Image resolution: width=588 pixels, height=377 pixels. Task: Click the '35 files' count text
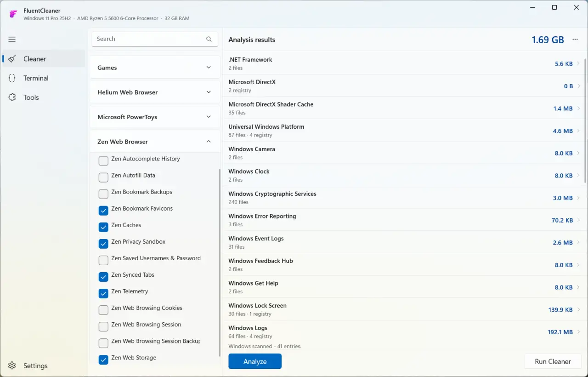coord(237,113)
